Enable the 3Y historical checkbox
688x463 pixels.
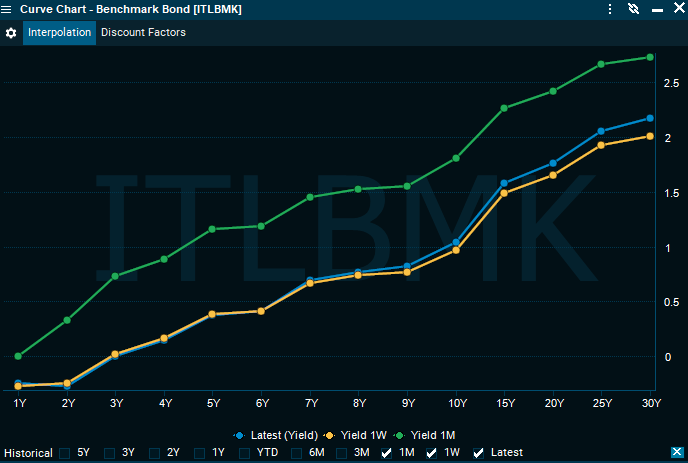pyautogui.click(x=110, y=453)
